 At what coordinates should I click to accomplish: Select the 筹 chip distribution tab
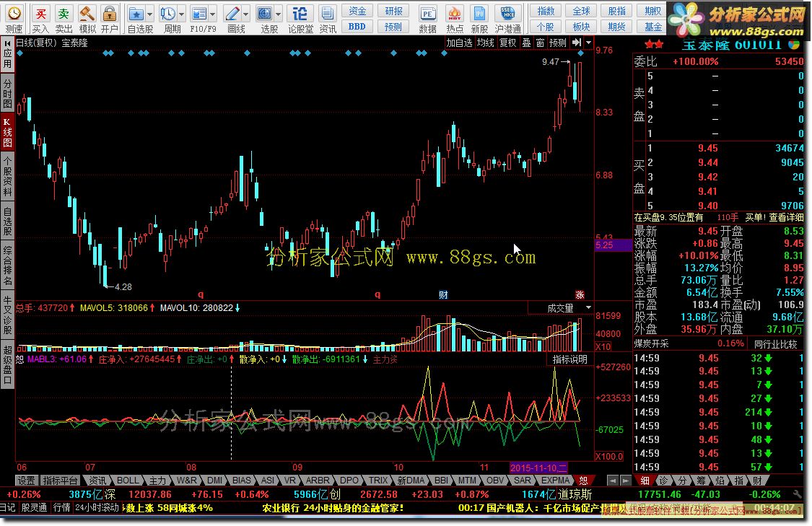(x=701, y=481)
